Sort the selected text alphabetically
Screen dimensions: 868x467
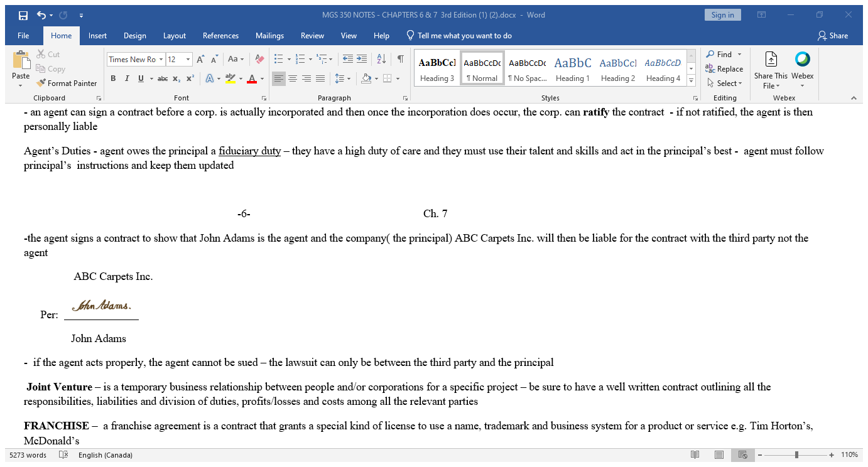[381, 59]
